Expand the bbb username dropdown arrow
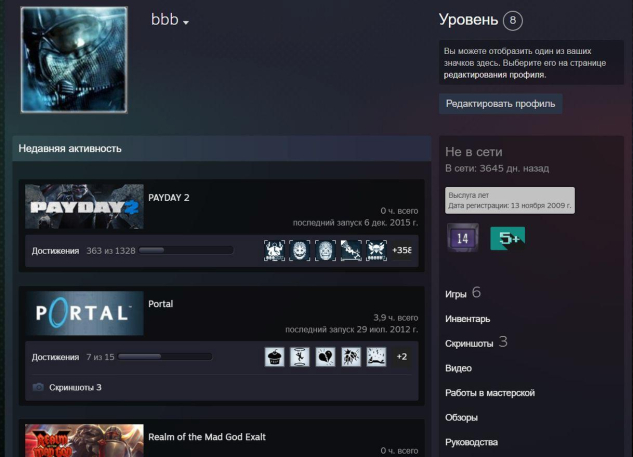Image resolution: width=633 pixels, height=457 pixels. click(x=186, y=23)
